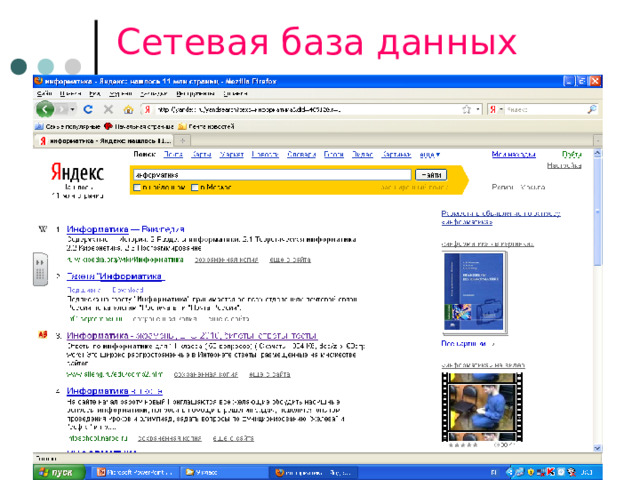
Task: Open the Настройка link
Action: click(564, 165)
